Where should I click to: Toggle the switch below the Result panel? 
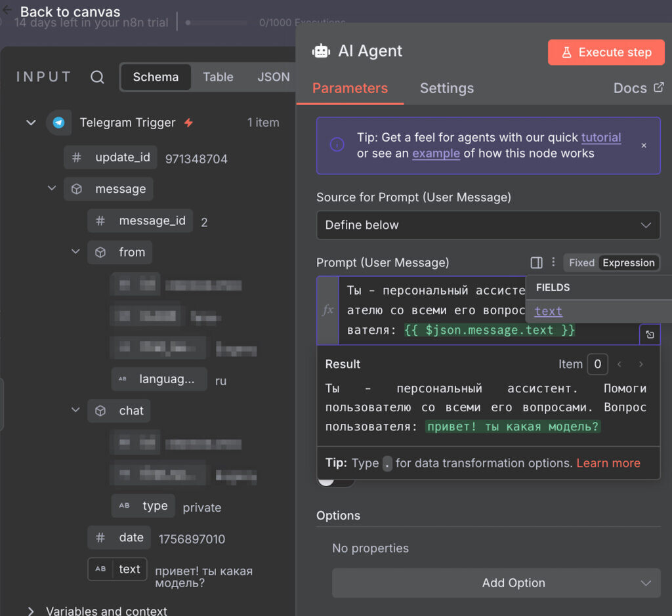click(x=335, y=482)
